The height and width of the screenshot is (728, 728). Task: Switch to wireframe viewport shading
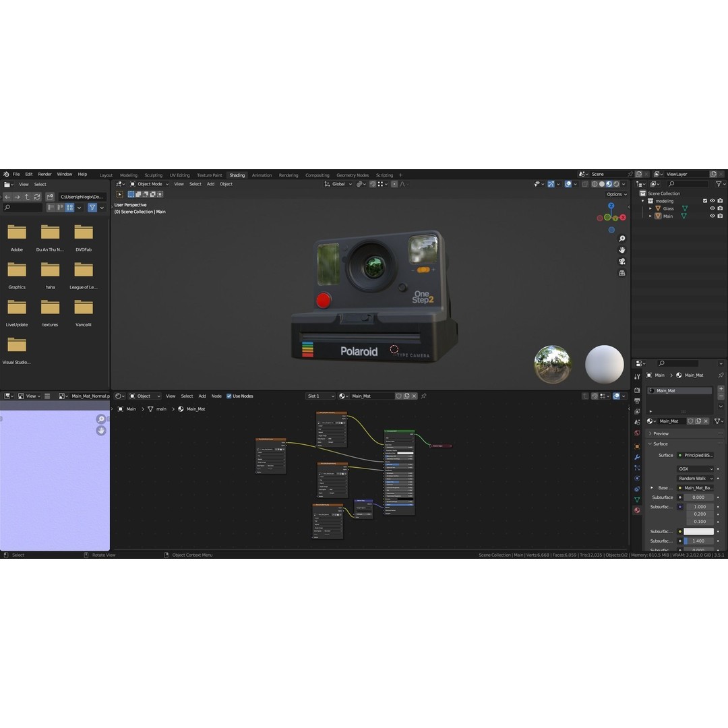tap(595, 184)
